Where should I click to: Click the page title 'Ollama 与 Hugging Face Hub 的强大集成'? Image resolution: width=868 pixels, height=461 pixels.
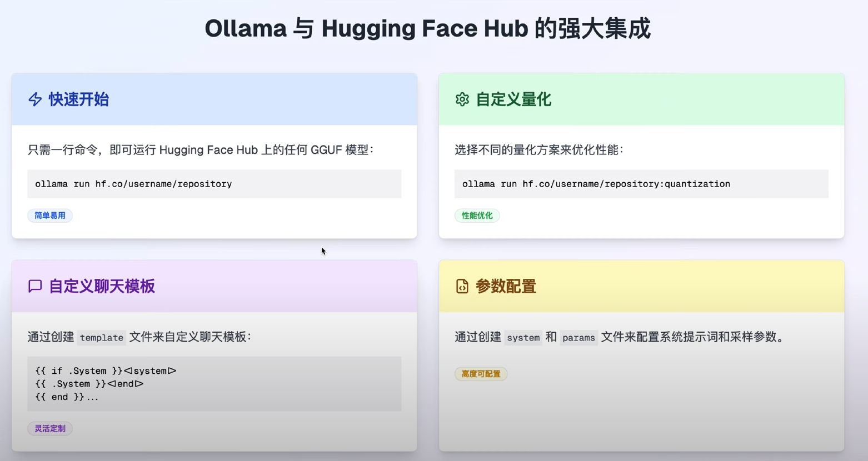click(x=428, y=28)
